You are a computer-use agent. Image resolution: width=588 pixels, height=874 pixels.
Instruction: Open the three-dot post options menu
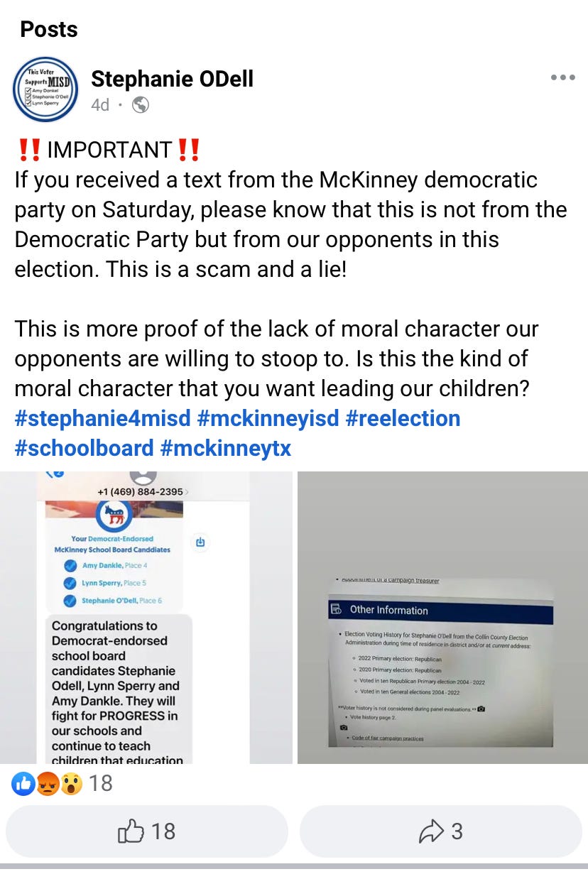tap(562, 78)
